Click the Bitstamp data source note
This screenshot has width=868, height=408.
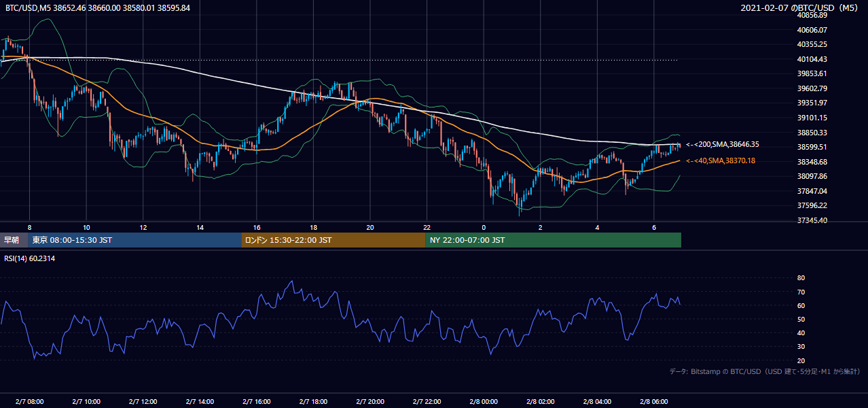coord(765,371)
